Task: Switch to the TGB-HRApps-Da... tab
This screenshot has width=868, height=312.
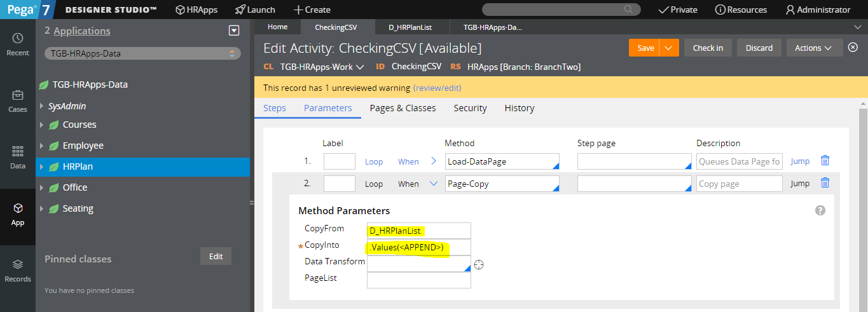Action: pos(493,27)
